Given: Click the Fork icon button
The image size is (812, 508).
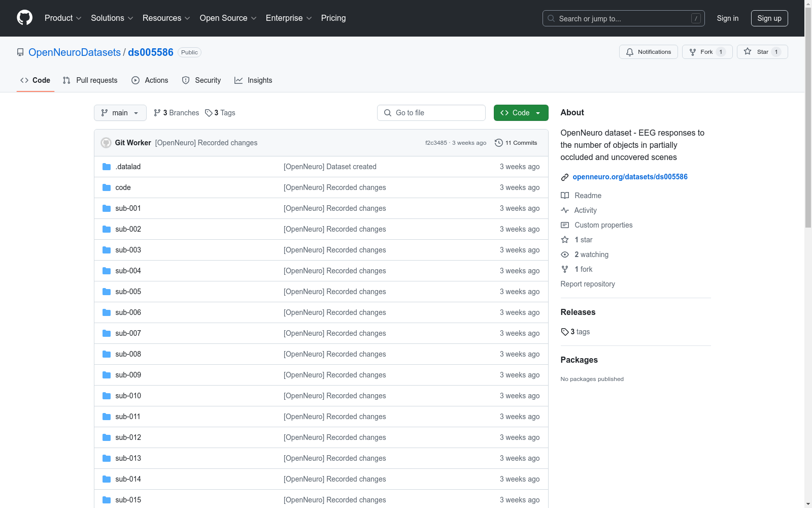Looking at the screenshot, I should 693,52.
